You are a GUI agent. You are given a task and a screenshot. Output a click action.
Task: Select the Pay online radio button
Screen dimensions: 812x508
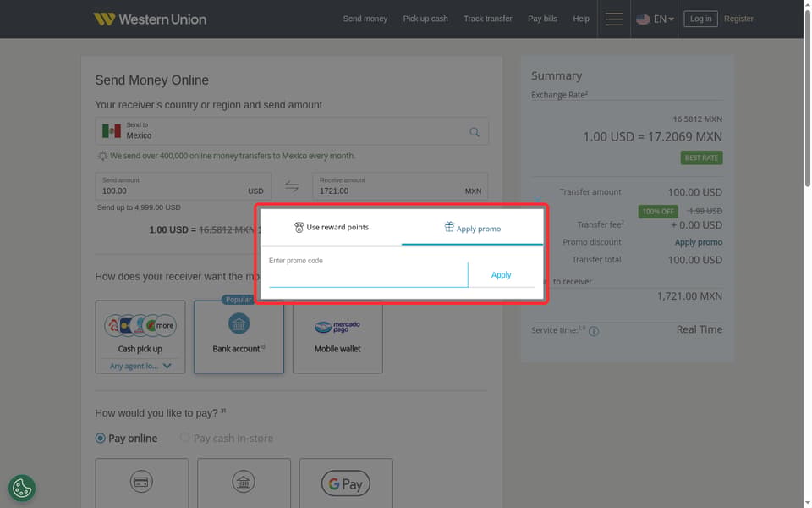pyautogui.click(x=101, y=438)
